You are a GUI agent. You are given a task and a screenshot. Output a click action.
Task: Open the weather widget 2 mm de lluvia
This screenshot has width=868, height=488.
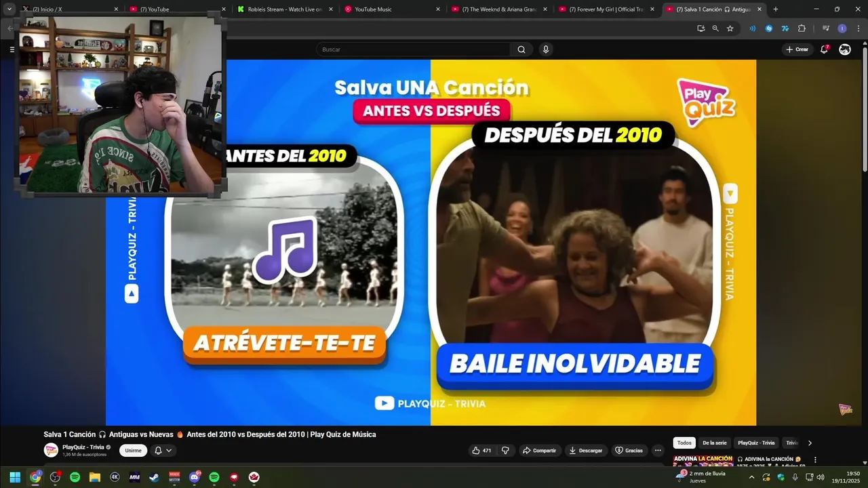pos(702,477)
